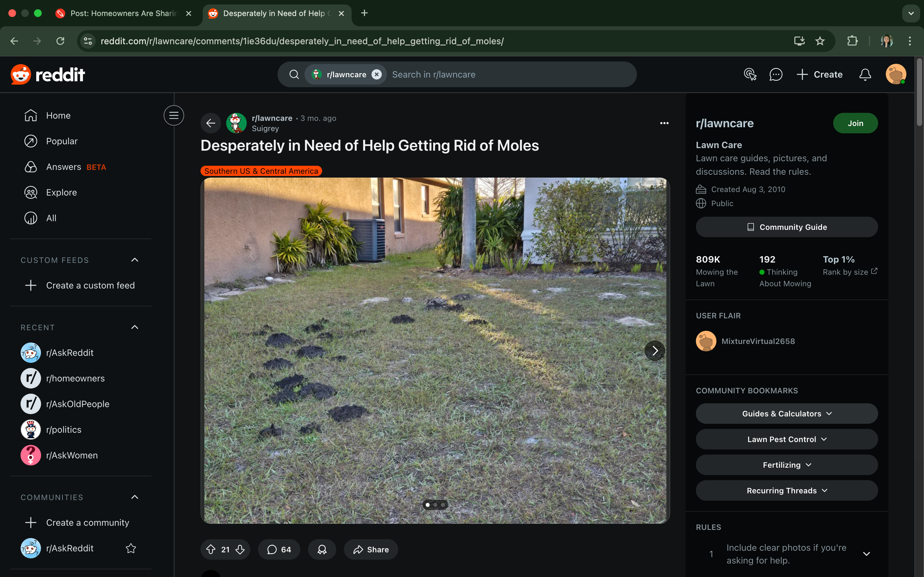The height and width of the screenshot is (577, 924).
Task: Open your profile avatar menu
Action: (x=895, y=74)
